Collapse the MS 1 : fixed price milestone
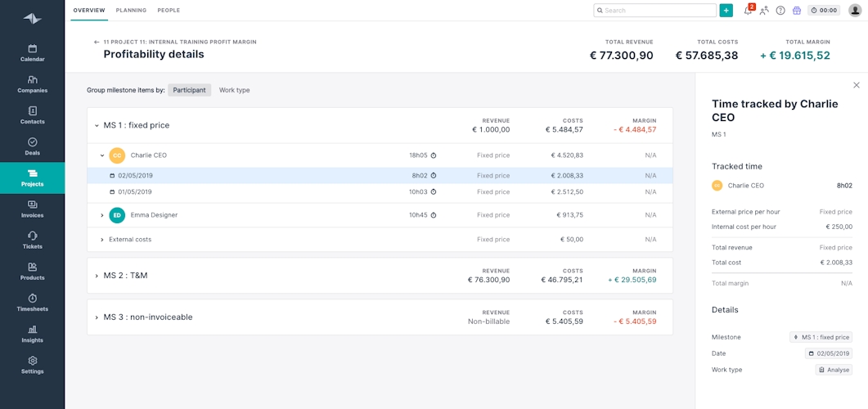868x409 pixels. tap(97, 126)
